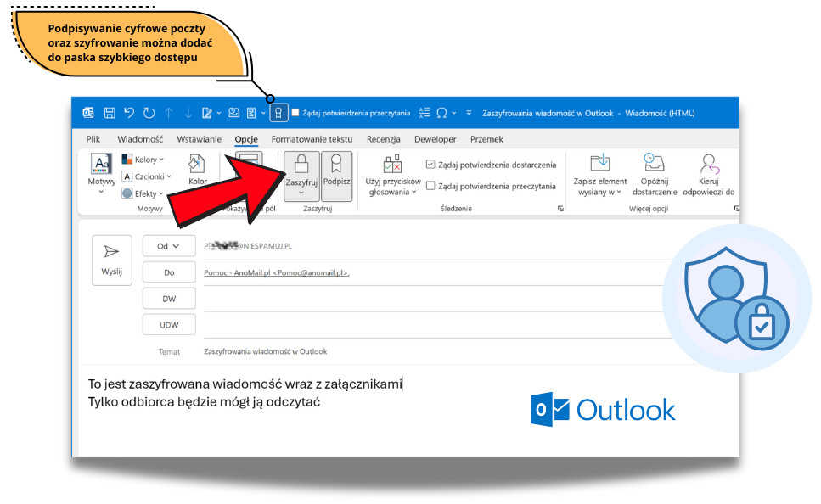Click the message body line "Tylko odbiorca będzie mógł ją odczytać"
This screenshot has height=504, width=821.
click(204, 402)
